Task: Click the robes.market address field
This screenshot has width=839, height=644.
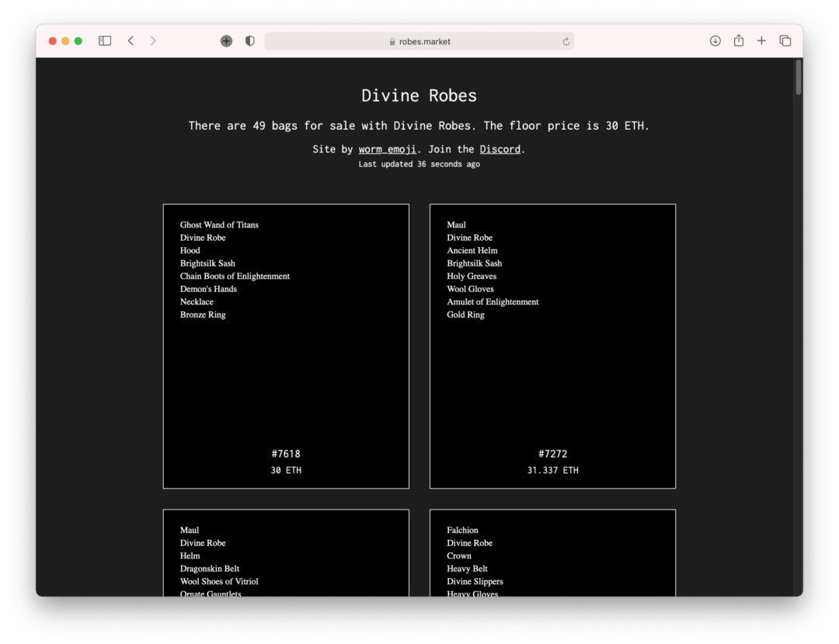Action: [419, 41]
